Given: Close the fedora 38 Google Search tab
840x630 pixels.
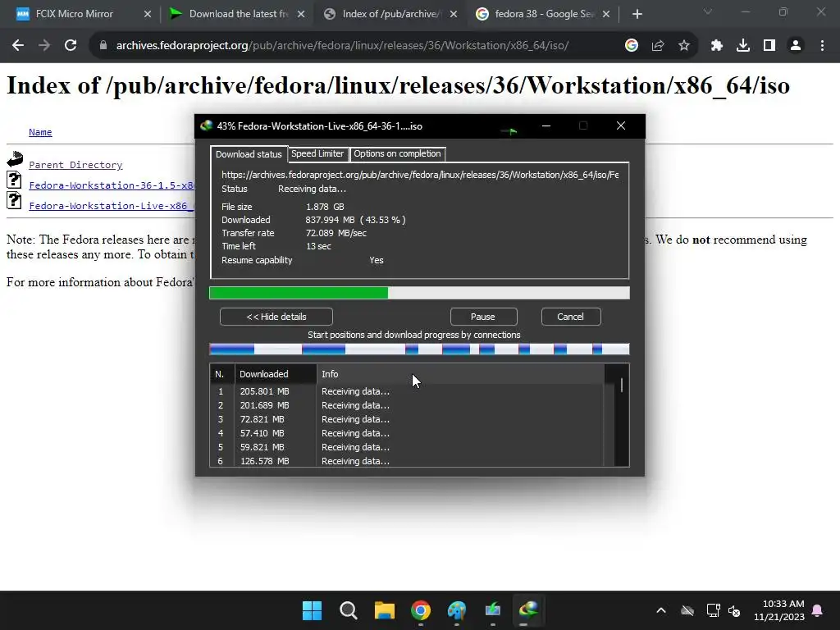Looking at the screenshot, I should (606, 15).
